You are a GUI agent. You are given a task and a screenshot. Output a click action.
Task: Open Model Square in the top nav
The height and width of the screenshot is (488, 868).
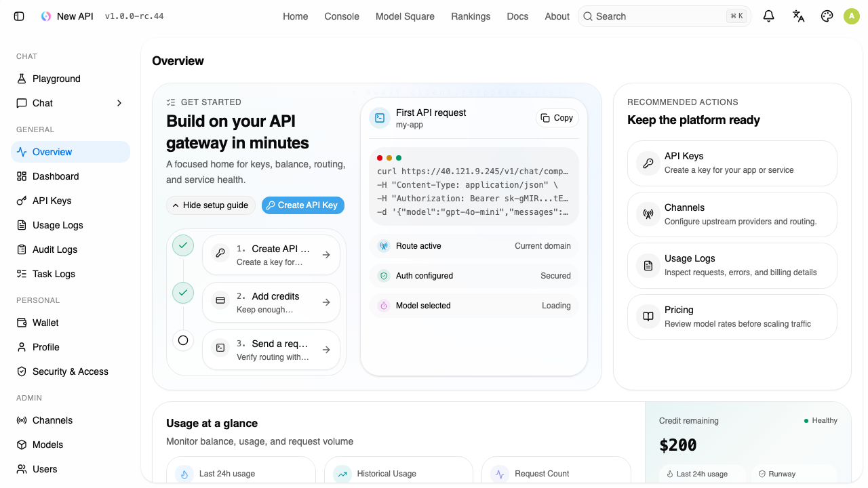[405, 16]
